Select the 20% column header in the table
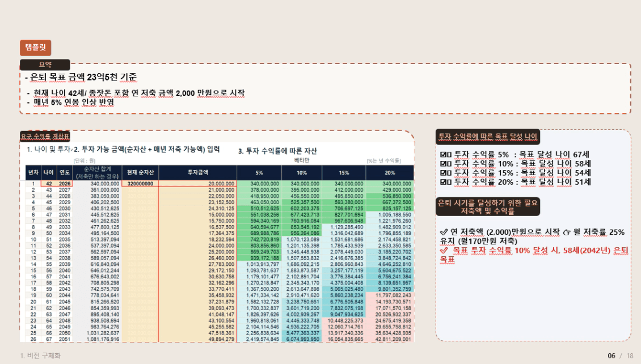The image size is (641, 364). (x=390, y=173)
